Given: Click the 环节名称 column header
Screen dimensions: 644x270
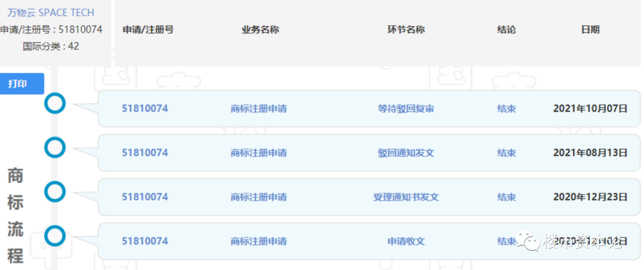Looking at the screenshot, I should click(406, 30).
